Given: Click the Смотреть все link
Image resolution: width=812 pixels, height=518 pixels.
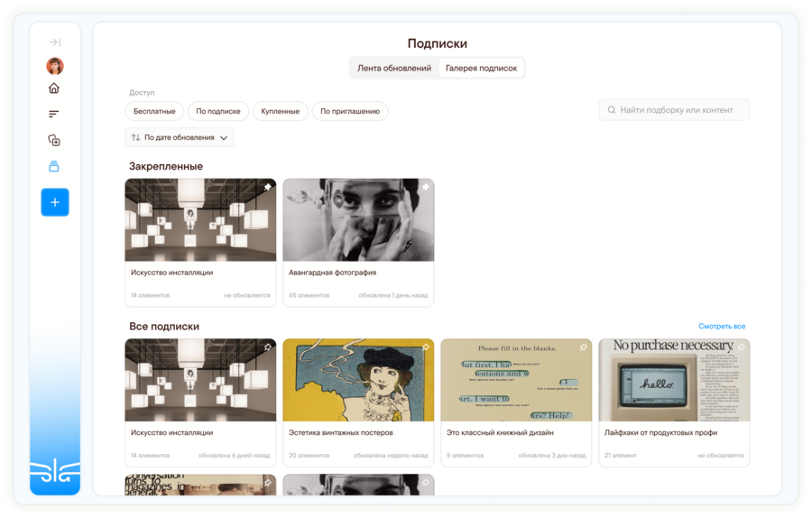Looking at the screenshot, I should (x=722, y=326).
